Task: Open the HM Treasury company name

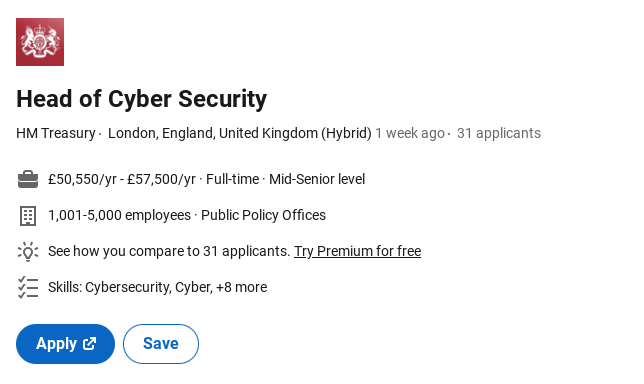Action: 56,133
